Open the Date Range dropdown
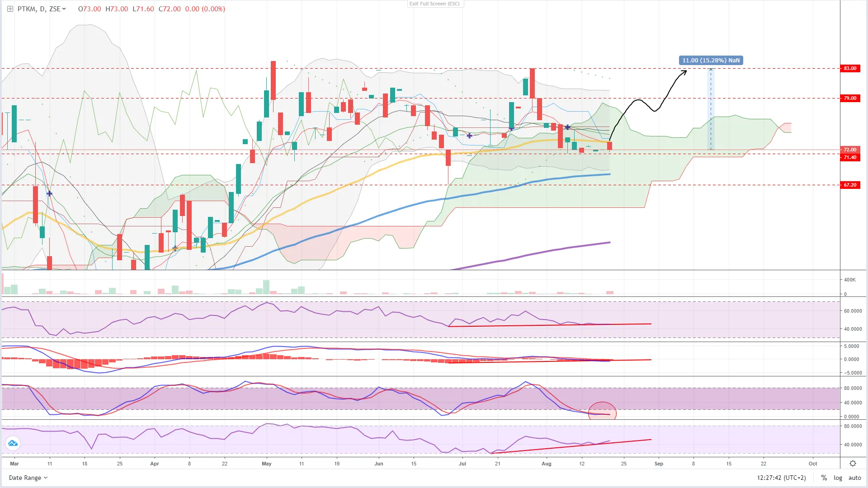 28,478
